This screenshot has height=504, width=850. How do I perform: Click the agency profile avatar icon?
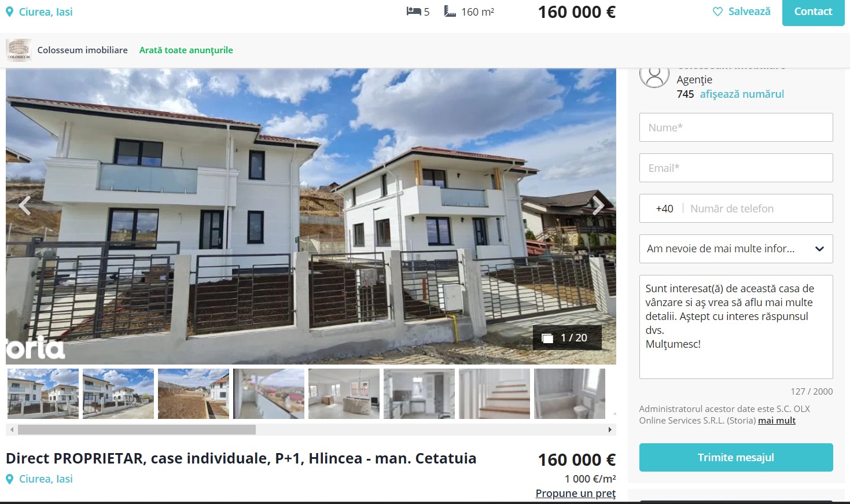[x=654, y=75]
